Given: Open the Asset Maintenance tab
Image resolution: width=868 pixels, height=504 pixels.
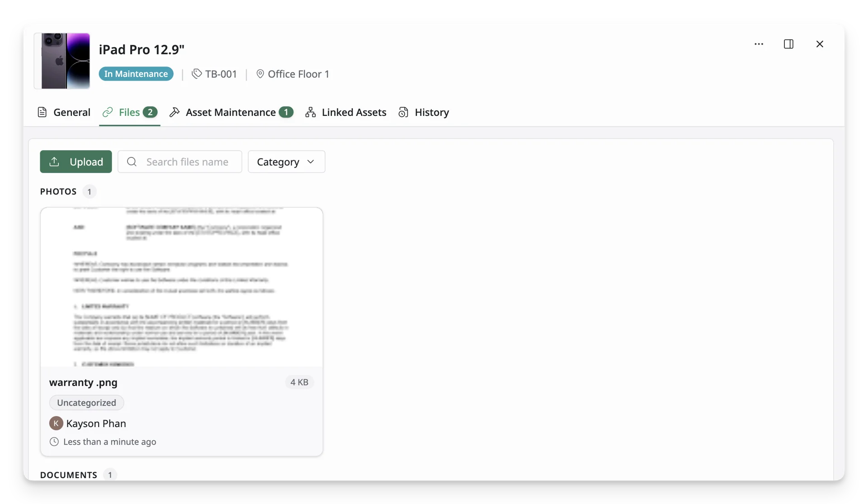Looking at the screenshot, I should coord(231,112).
